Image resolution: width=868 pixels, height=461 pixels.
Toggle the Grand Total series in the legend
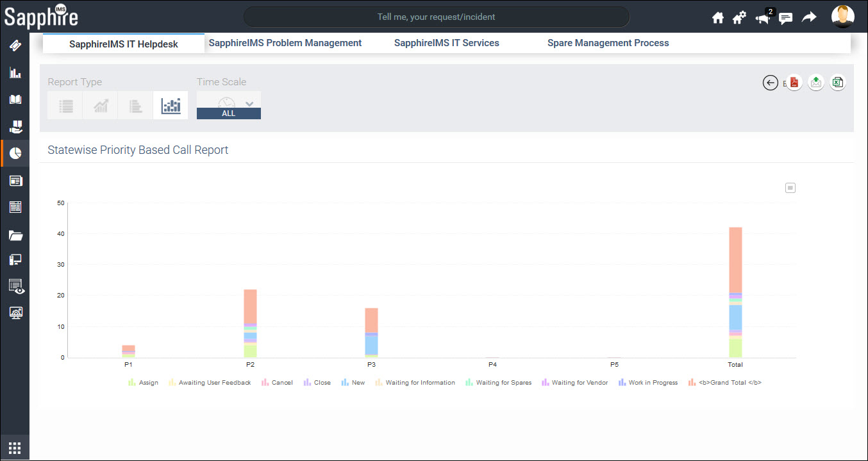point(724,382)
